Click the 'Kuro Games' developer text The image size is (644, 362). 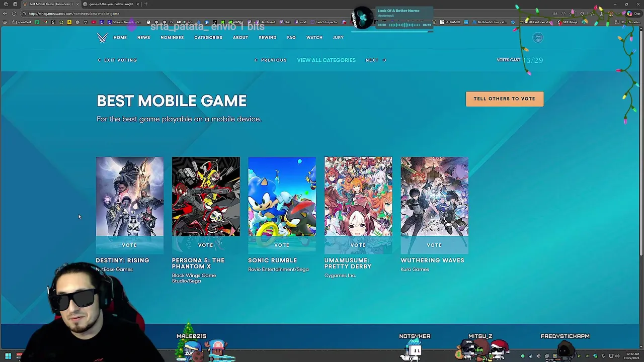[415, 269]
